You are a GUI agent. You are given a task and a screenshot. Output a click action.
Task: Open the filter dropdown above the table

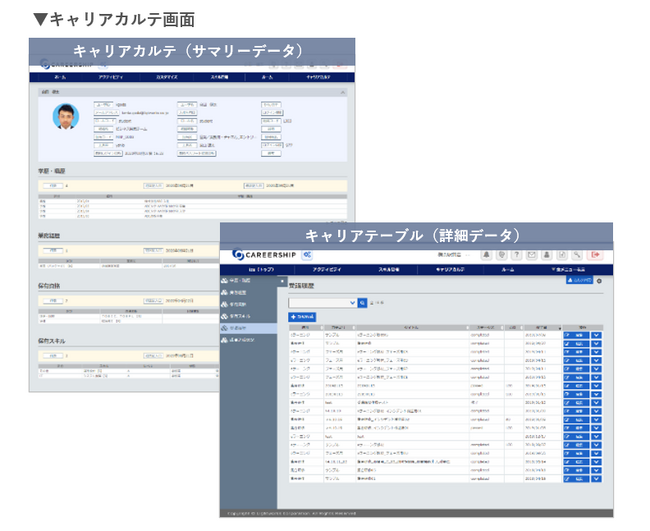323,301
